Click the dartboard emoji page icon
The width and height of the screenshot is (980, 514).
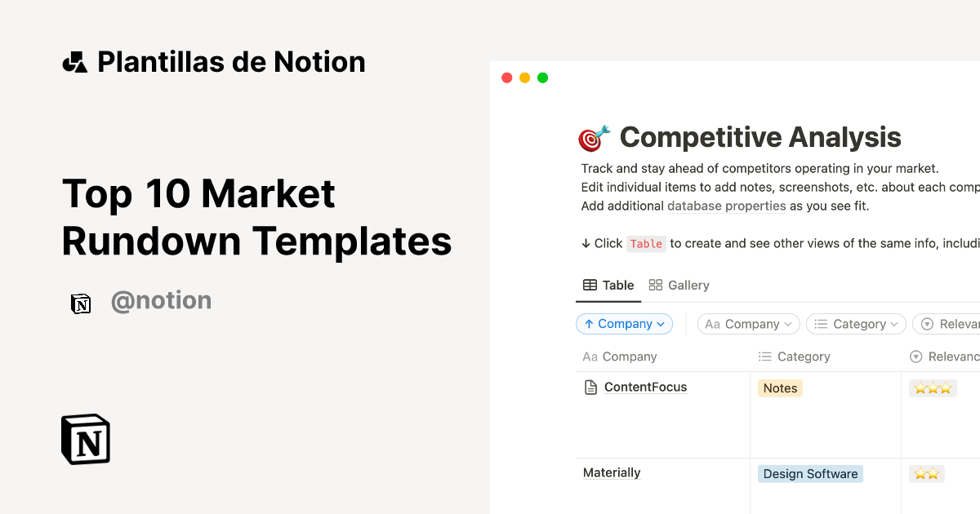[592, 137]
